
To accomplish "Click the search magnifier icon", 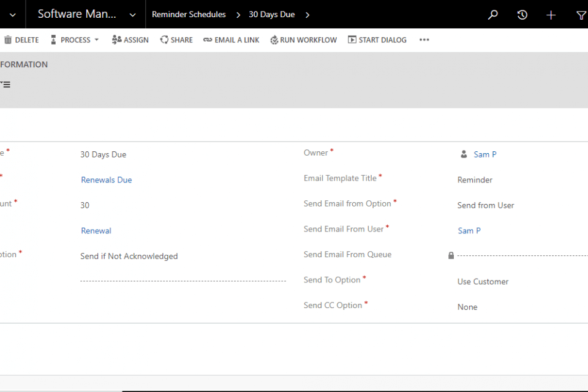I will pyautogui.click(x=493, y=15).
